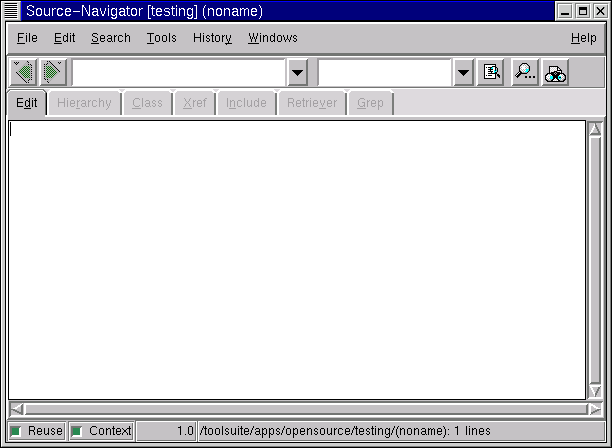Open the window menu icon in title bar
612x448 pixels.
pyautogui.click(x=11, y=11)
